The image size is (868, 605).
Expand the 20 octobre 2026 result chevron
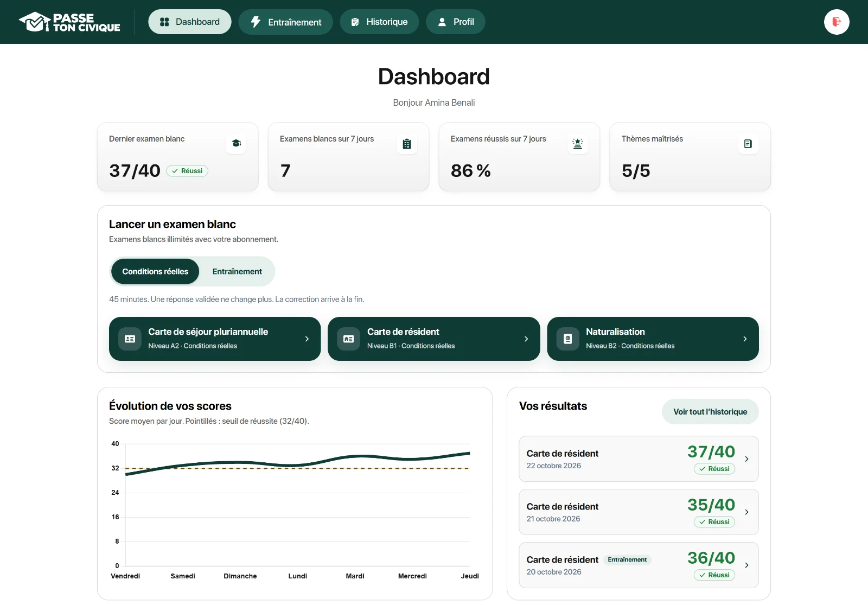(x=747, y=565)
